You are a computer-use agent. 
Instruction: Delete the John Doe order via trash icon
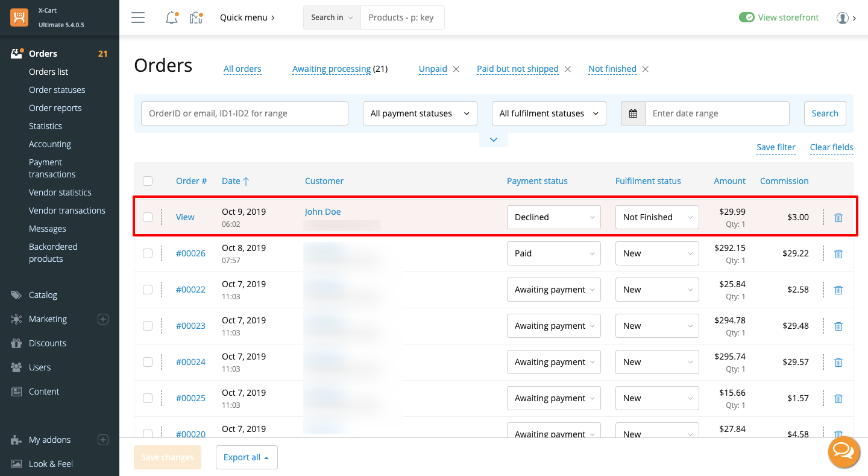click(x=838, y=217)
